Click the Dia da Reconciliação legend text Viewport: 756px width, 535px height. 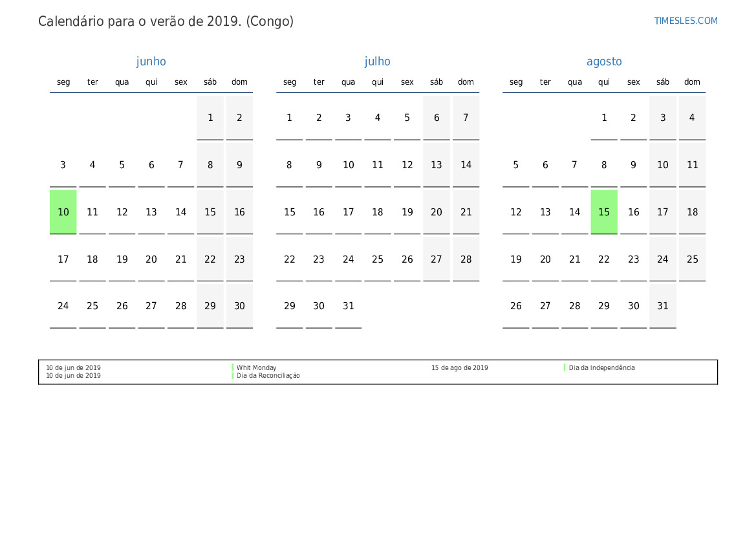tap(268, 375)
